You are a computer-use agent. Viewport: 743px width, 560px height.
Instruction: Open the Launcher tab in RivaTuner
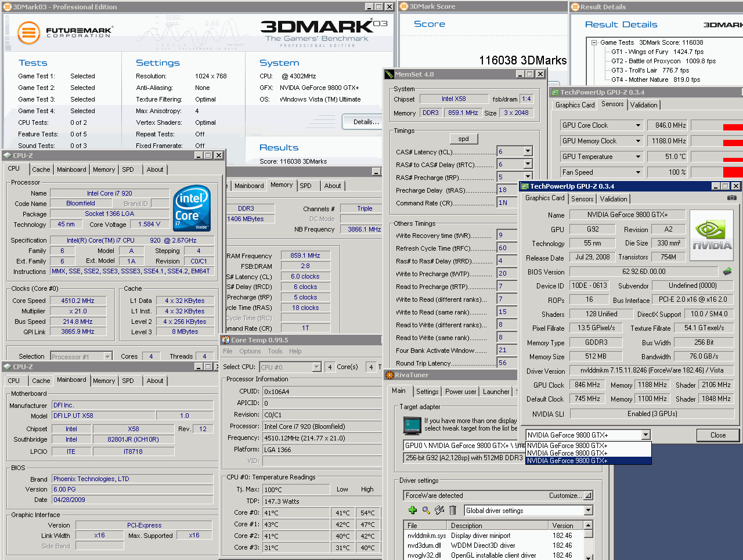tap(496, 392)
